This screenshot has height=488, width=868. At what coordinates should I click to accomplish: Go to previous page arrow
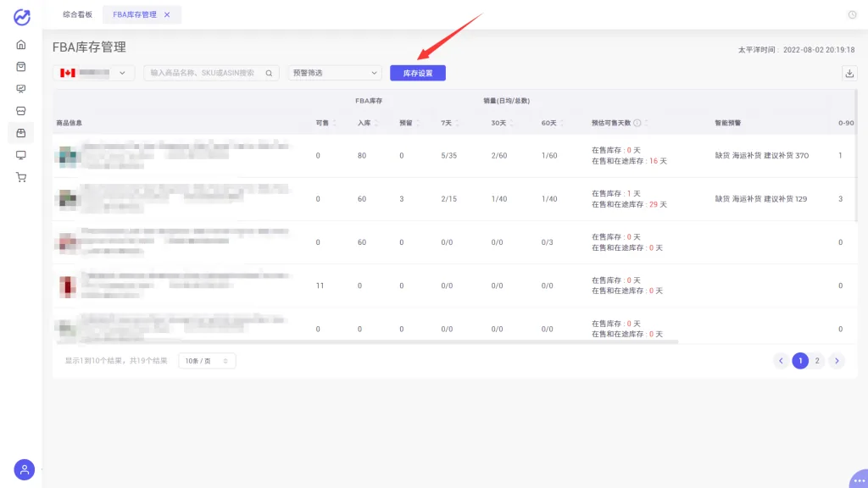(781, 361)
